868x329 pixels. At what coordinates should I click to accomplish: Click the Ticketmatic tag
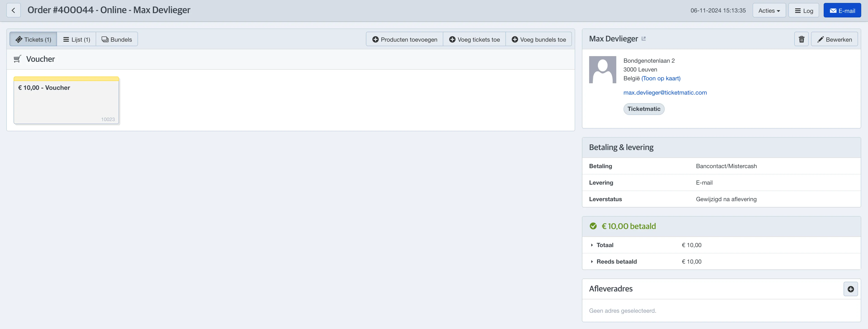(x=644, y=109)
